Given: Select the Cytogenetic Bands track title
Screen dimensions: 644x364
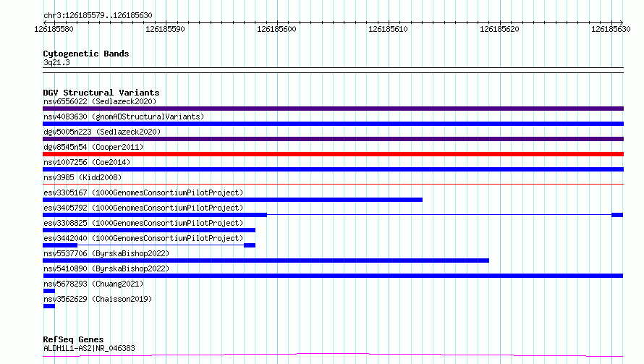Looking at the screenshot, I should [x=86, y=54].
